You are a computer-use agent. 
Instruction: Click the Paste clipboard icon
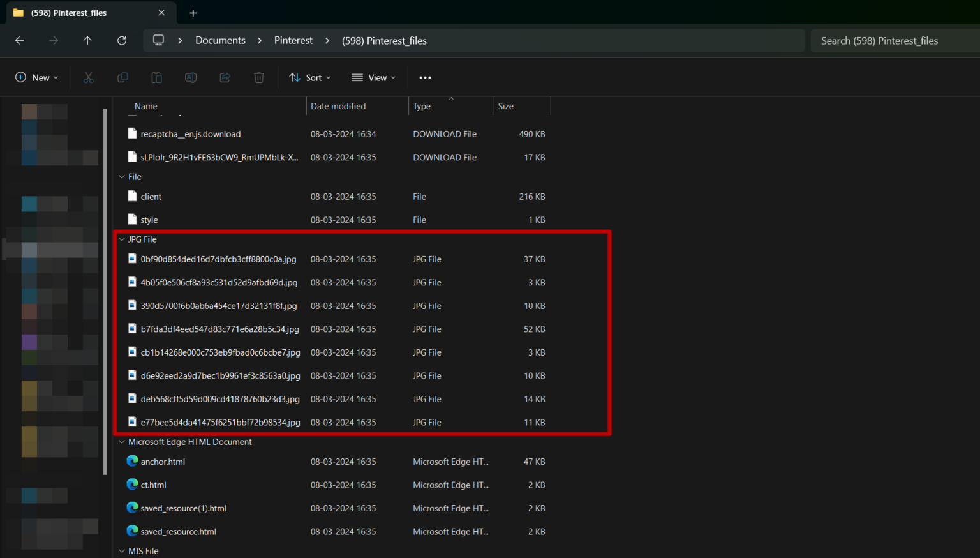(x=156, y=77)
